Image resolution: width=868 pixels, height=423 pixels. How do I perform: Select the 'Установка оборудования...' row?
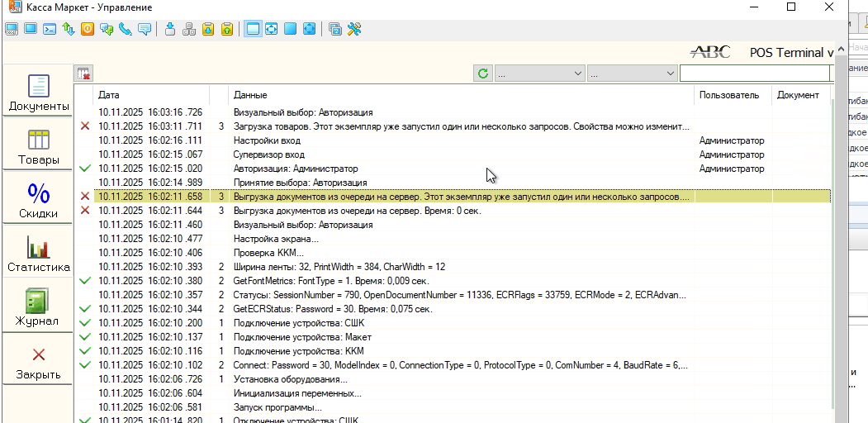[453, 379]
